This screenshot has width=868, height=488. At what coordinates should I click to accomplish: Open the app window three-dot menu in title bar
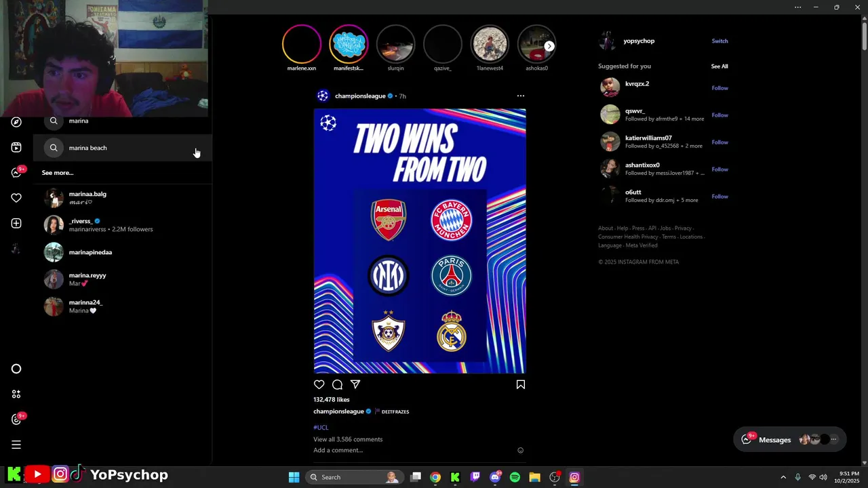point(797,7)
